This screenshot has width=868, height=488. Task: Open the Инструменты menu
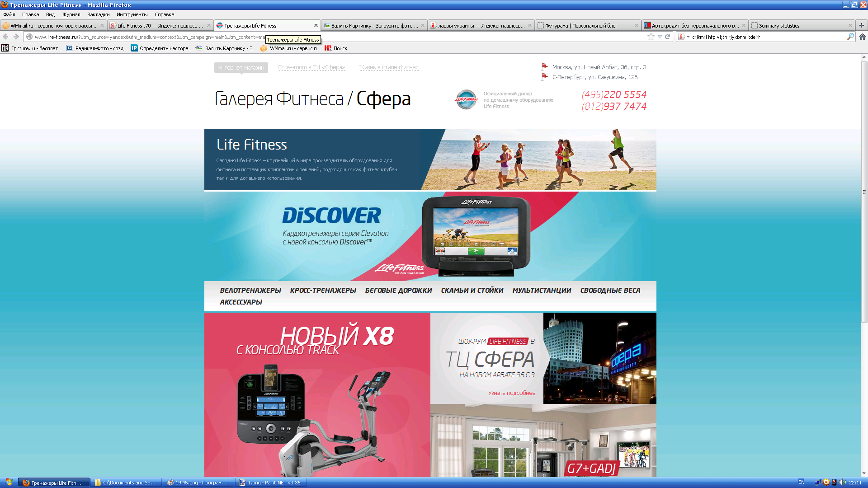[132, 14]
